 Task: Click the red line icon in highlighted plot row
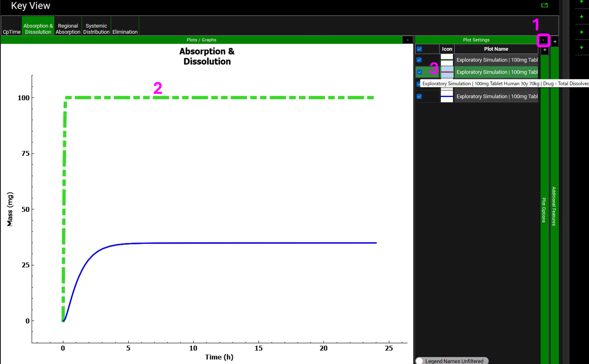pyautogui.click(x=447, y=72)
